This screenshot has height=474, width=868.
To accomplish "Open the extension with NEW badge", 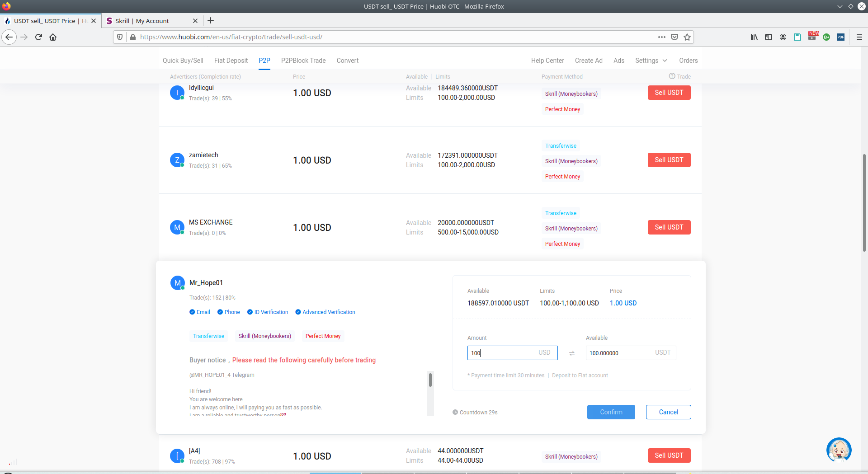I will 813,36.
